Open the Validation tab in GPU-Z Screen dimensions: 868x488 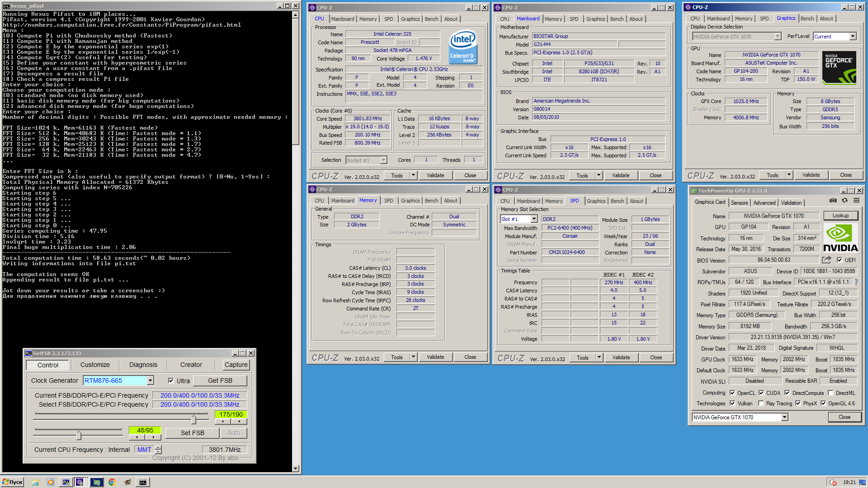coord(791,203)
